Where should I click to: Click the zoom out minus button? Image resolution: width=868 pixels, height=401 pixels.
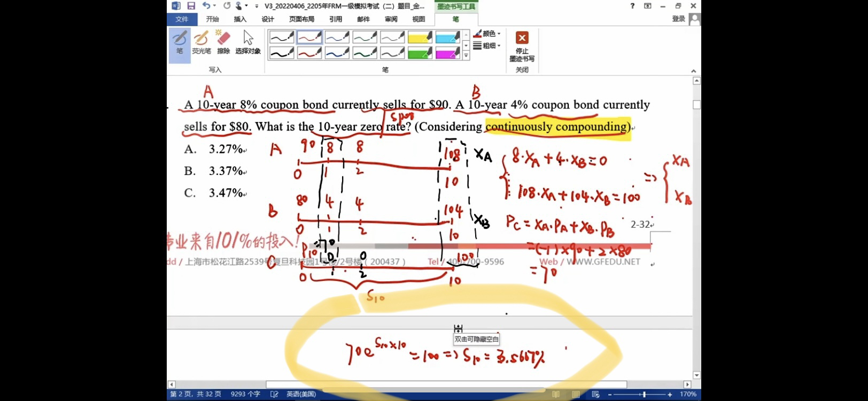pyautogui.click(x=610, y=395)
